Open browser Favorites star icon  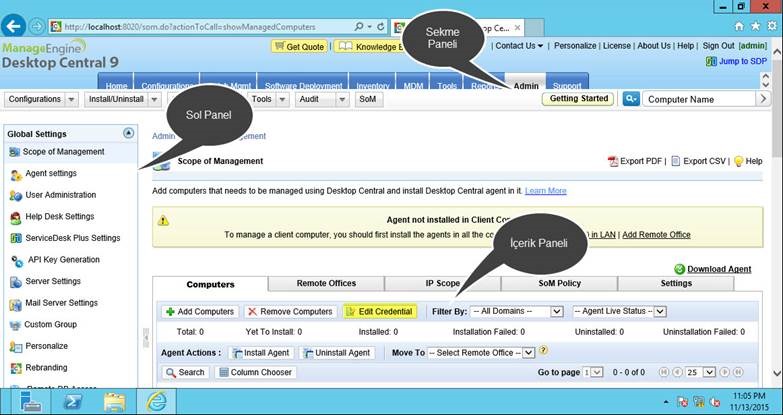[x=756, y=26]
